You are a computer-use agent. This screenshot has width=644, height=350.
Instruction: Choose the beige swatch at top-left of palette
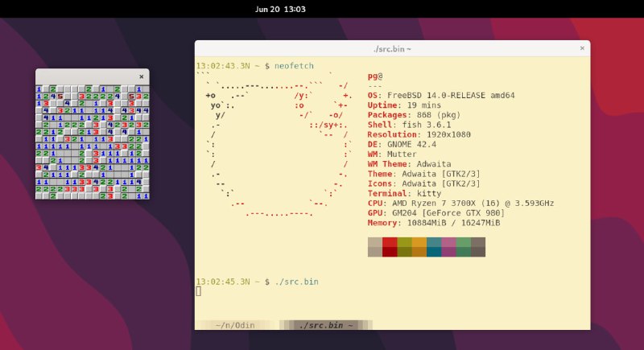[375, 241]
